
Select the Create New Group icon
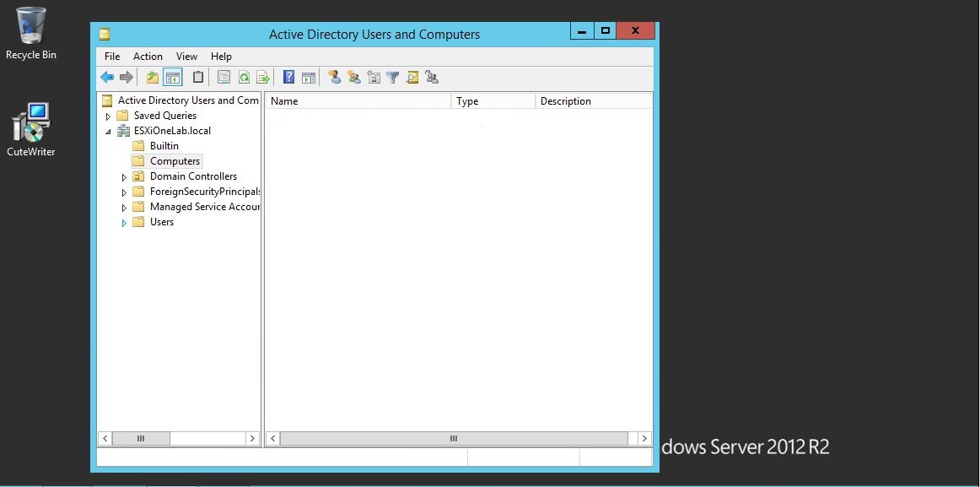354,77
